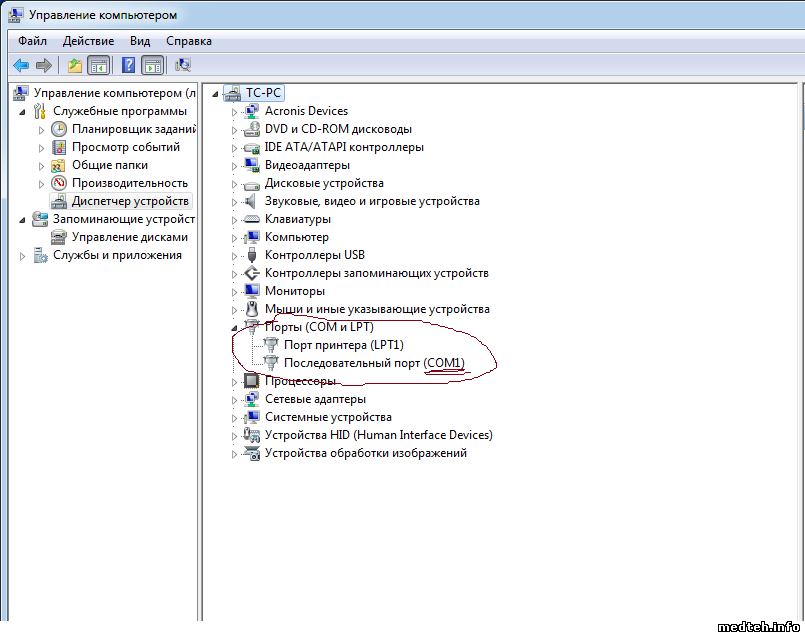Collapse the Служебные программы node

[x=23, y=111]
